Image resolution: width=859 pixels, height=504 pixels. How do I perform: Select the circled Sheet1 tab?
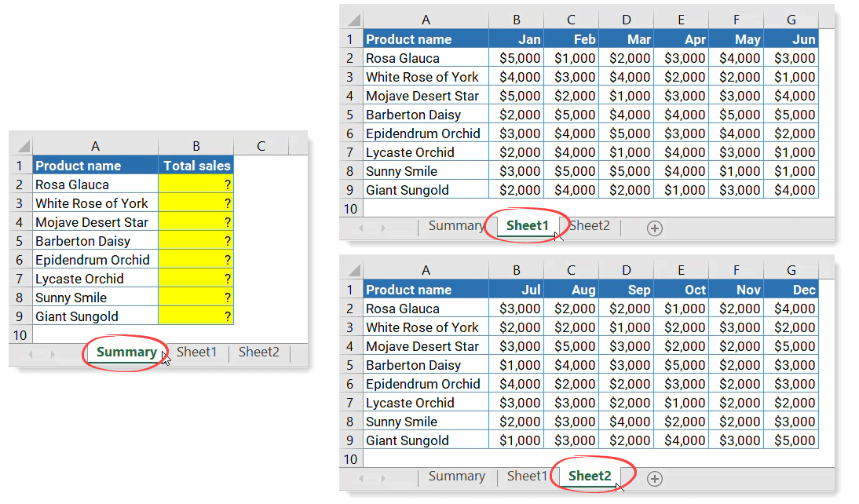point(527,225)
